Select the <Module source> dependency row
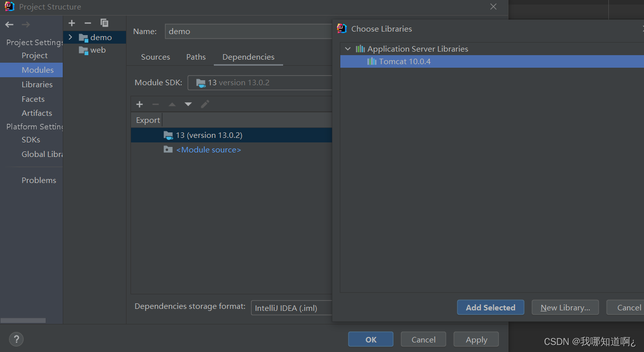Screen dimensions: 644x352 [x=231, y=149]
